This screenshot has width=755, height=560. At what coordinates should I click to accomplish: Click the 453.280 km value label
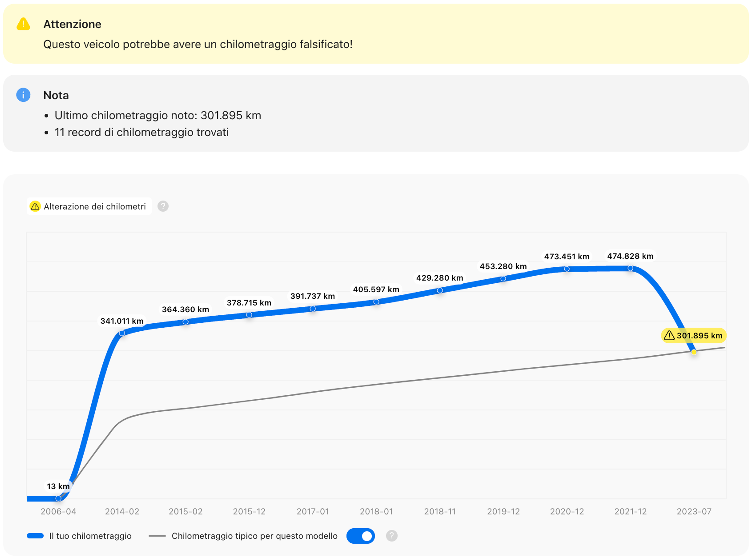504,267
